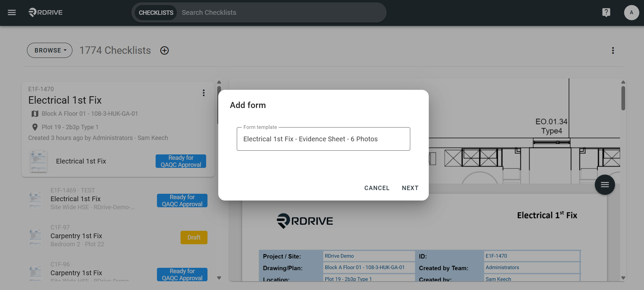Click CANCEL in Add form dialog
The image size is (644, 290).
377,188
